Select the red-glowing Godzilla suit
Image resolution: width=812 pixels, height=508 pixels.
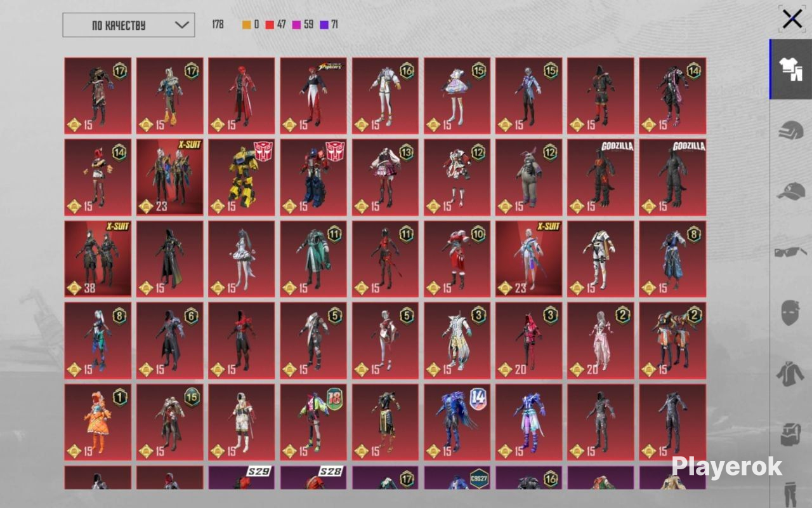(x=601, y=177)
